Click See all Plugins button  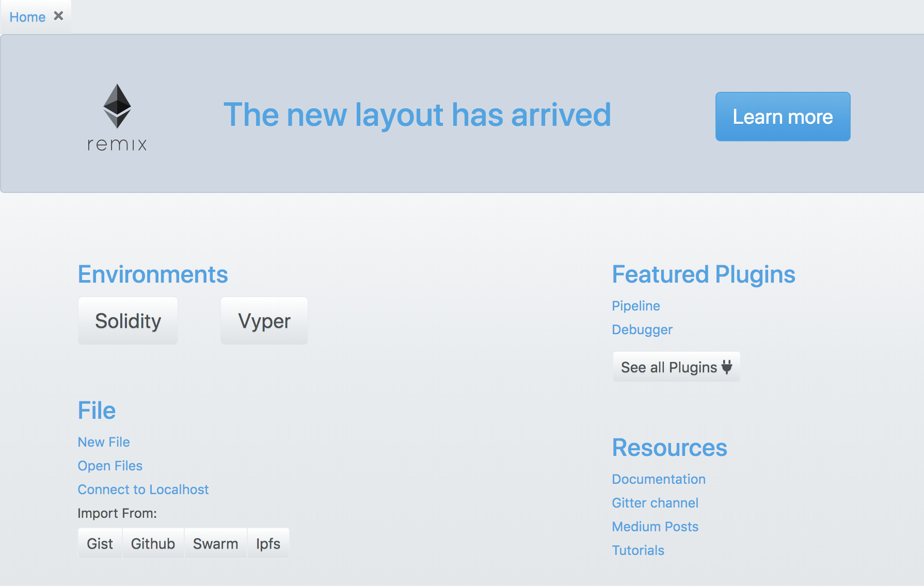click(x=676, y=367)
